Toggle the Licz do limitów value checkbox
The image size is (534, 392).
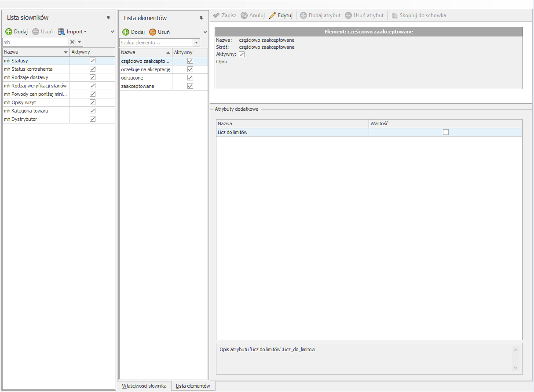[446, 132]
